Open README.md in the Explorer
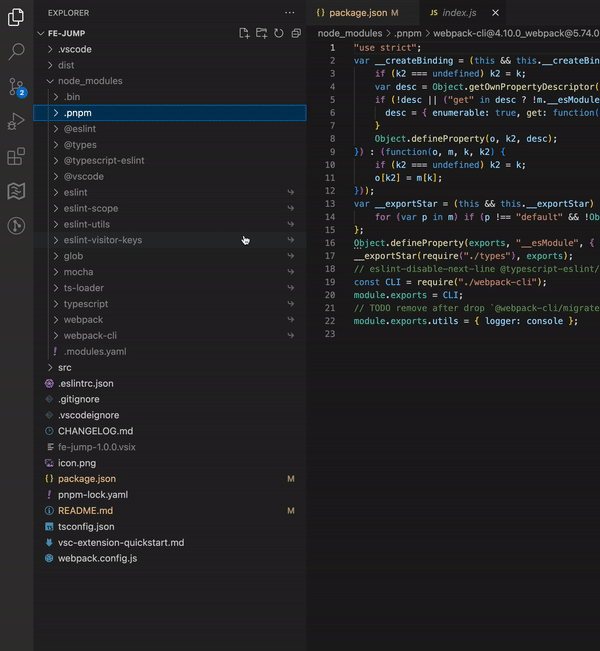 (170, 511)
